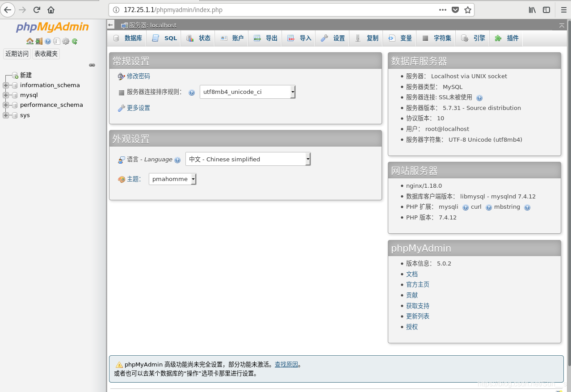Open the 导出 tab

(265, 38)
